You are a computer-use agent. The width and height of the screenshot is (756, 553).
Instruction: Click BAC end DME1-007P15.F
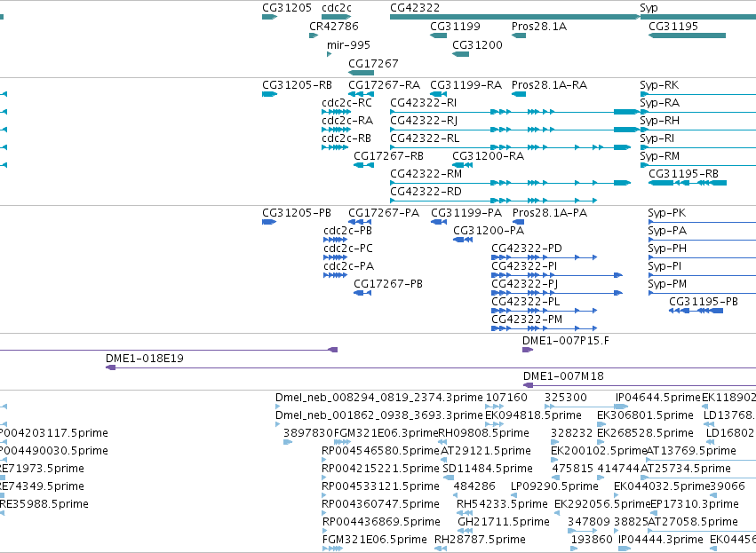pos(528,350)
